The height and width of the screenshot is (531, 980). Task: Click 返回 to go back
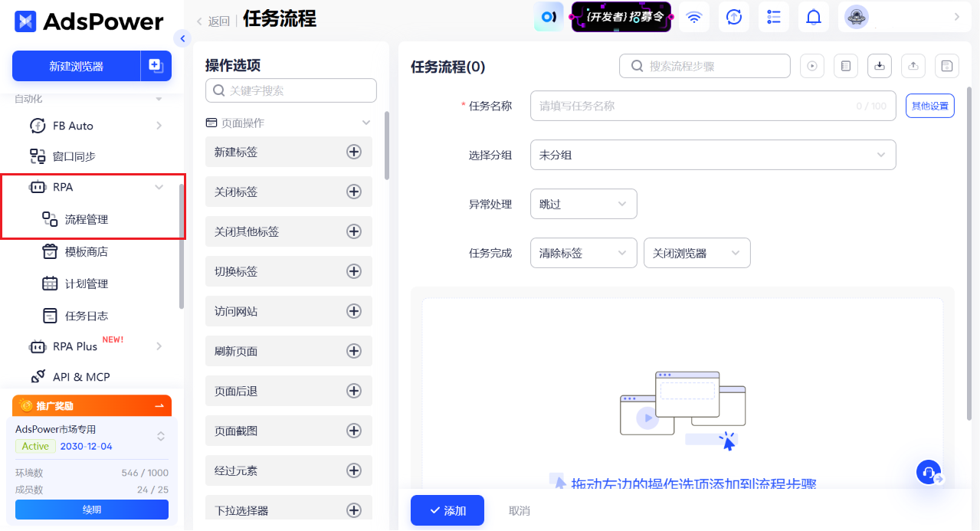click(214, 21)
